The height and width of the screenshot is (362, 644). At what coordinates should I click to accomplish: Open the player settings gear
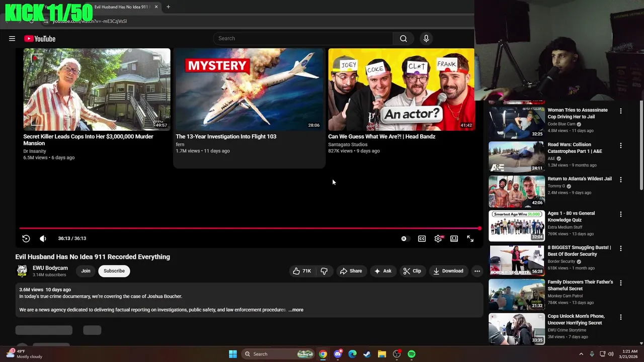[438, 239]
